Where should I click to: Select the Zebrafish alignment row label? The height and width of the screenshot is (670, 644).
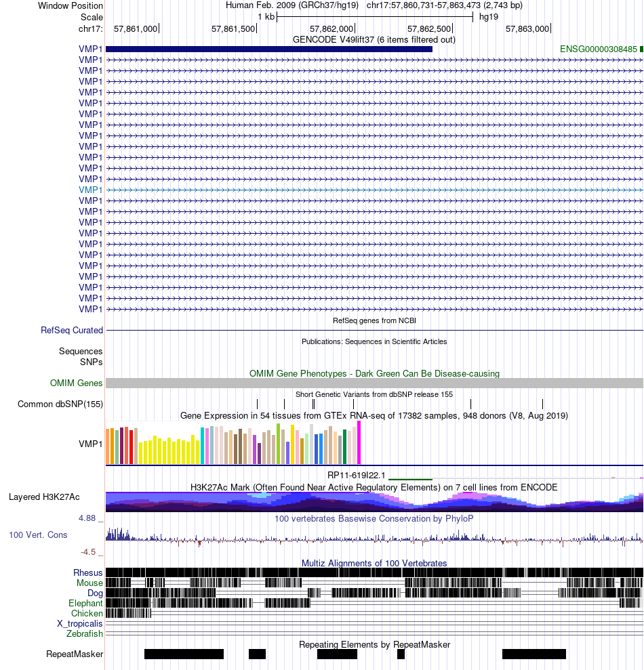tap(85, 633)
